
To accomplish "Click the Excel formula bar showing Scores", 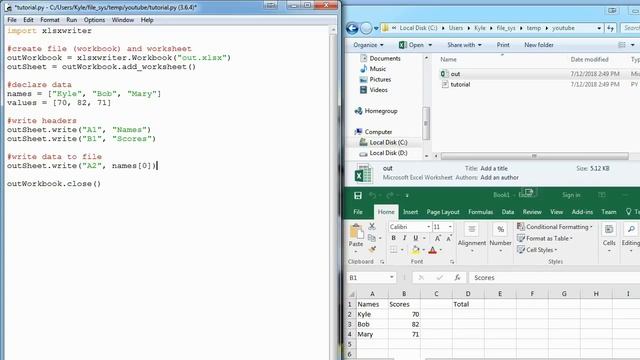I will point(554,278).
